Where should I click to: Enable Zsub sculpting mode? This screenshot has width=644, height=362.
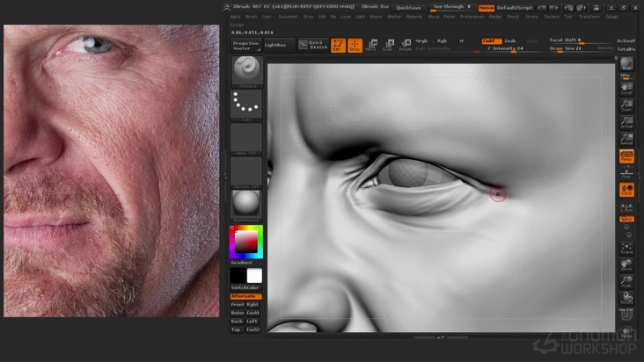510,40
